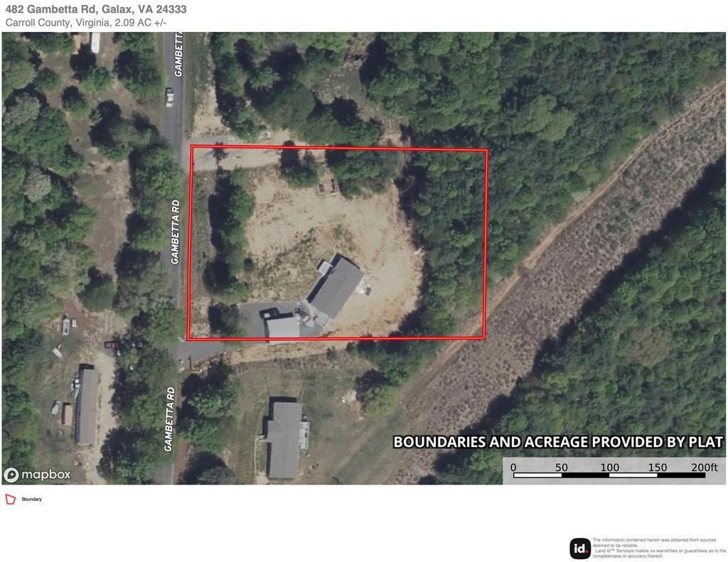This screenshot has width=728, height=562.
Task: Click the small garage beside the driveway
Action: tap(282, 327)
